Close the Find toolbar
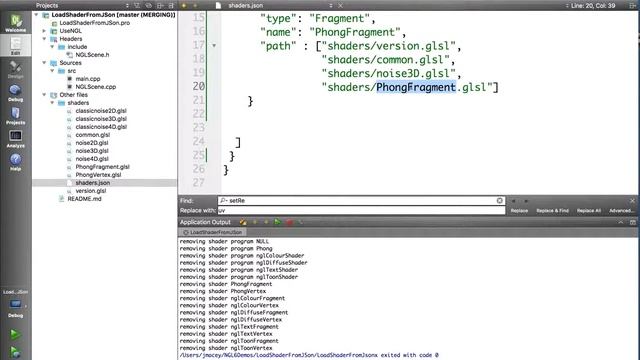 (x=632, y=201)
